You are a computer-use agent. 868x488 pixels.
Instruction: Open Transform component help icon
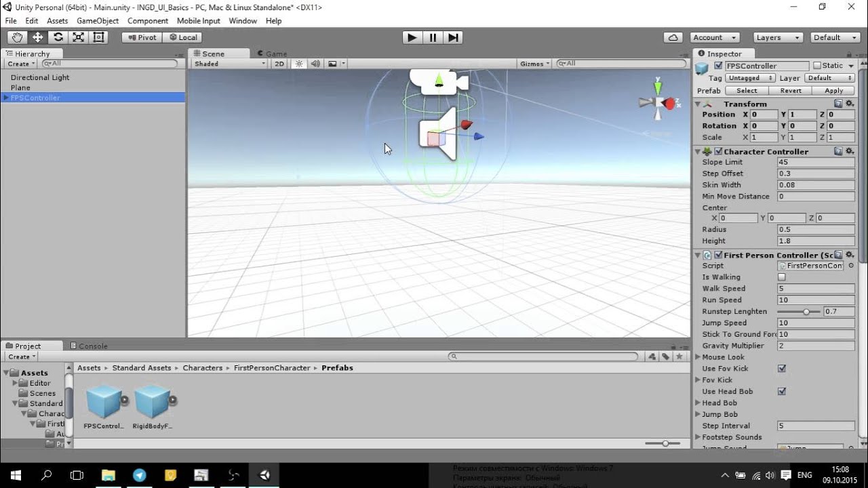(x=838, y=104)
